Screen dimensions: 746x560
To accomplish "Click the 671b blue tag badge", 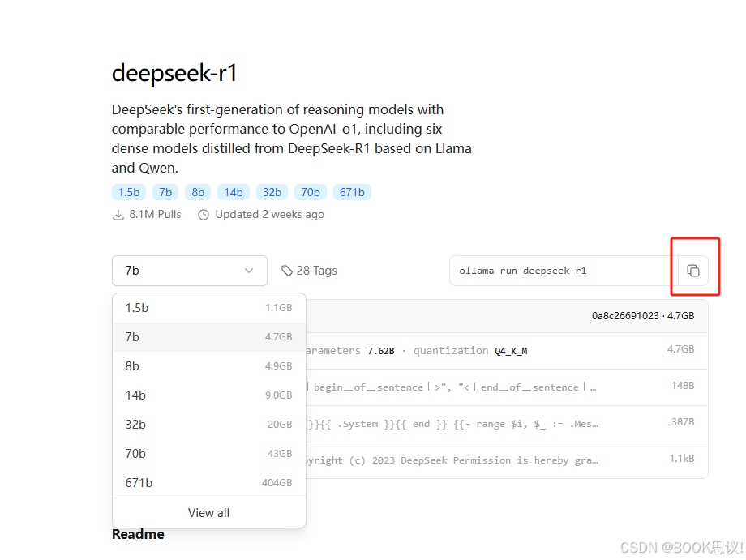I will tap(352, 192).
